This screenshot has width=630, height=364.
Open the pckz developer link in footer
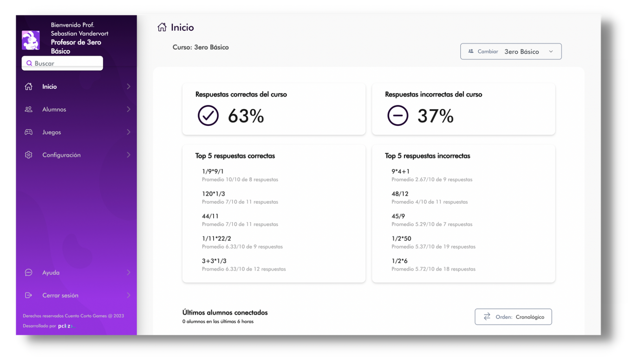click(x=65, y=326)
